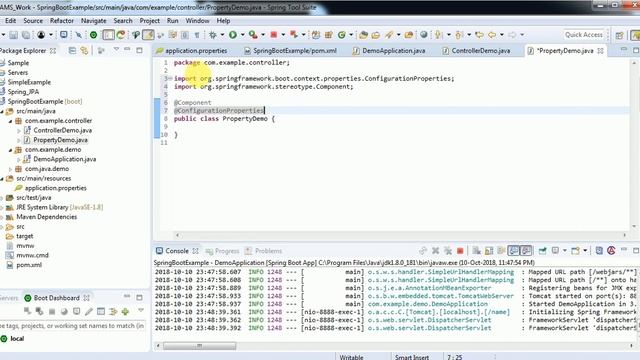Open the Window menu

197,21
